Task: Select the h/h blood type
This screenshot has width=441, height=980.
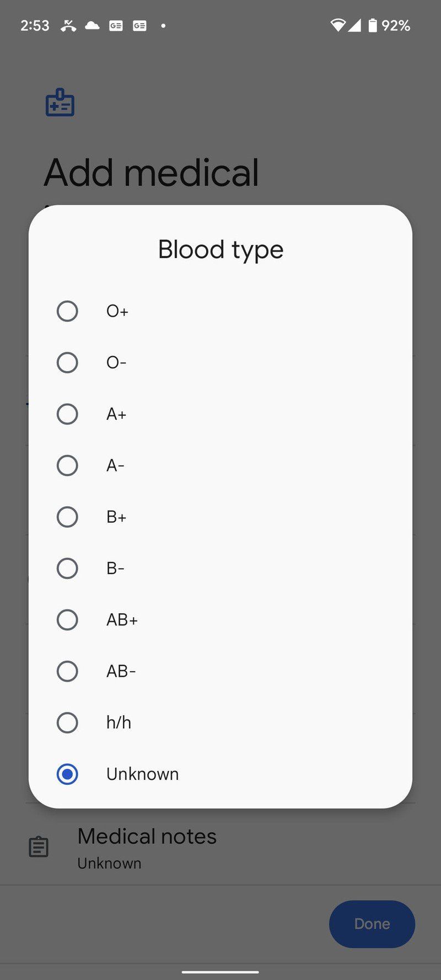Action: coord(67,722)
